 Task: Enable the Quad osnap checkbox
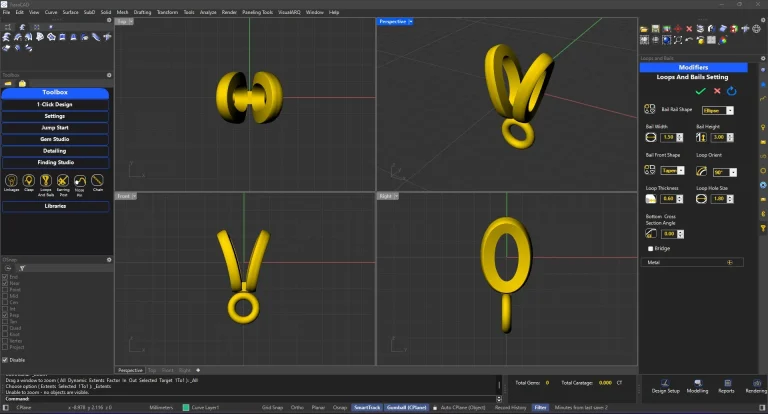[5, 328]
